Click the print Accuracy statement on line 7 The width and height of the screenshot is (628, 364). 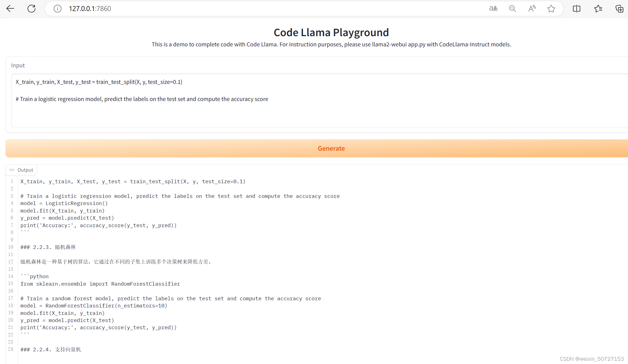click(x=99, y=225)
